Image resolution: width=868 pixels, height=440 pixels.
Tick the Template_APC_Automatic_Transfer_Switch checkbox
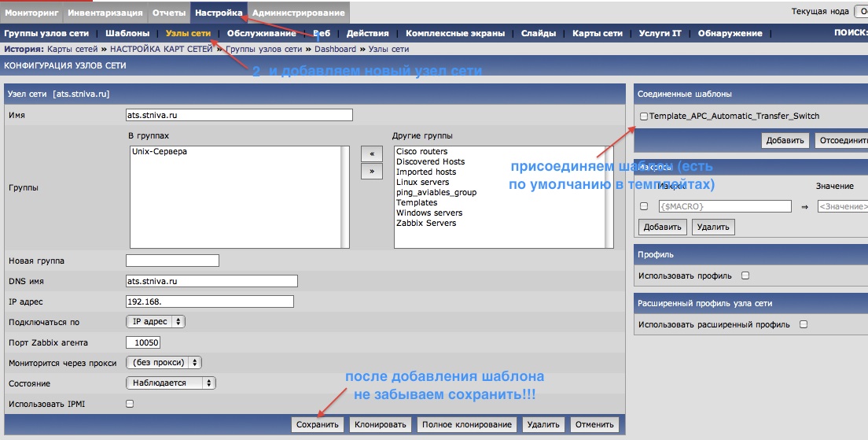pos(644,116)
